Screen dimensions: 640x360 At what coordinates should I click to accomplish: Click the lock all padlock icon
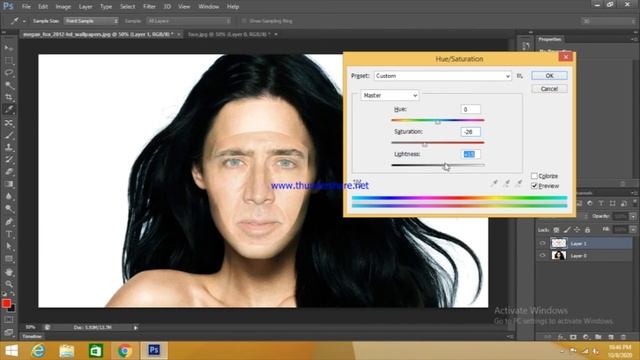point(587,230)
